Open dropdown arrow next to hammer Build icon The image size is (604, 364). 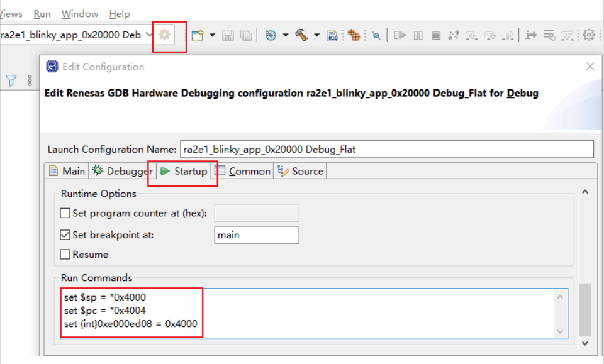pos(316,35)
